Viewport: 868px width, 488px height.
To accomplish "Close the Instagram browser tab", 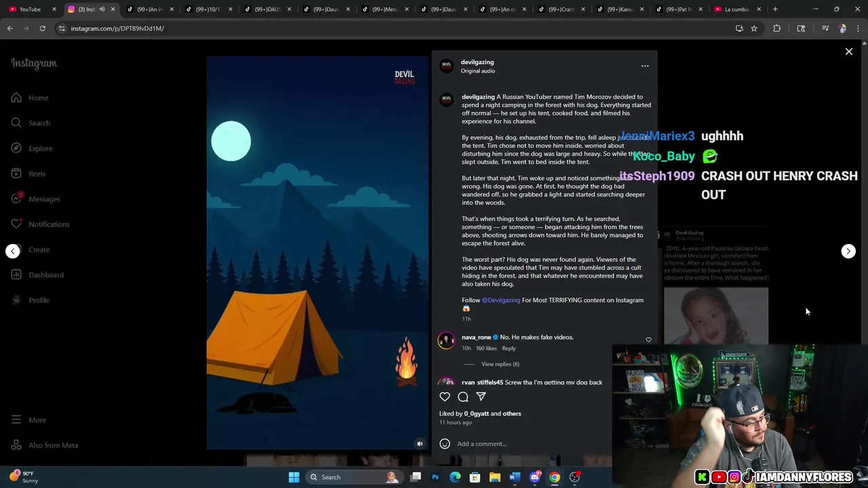I will pos(113,9).
